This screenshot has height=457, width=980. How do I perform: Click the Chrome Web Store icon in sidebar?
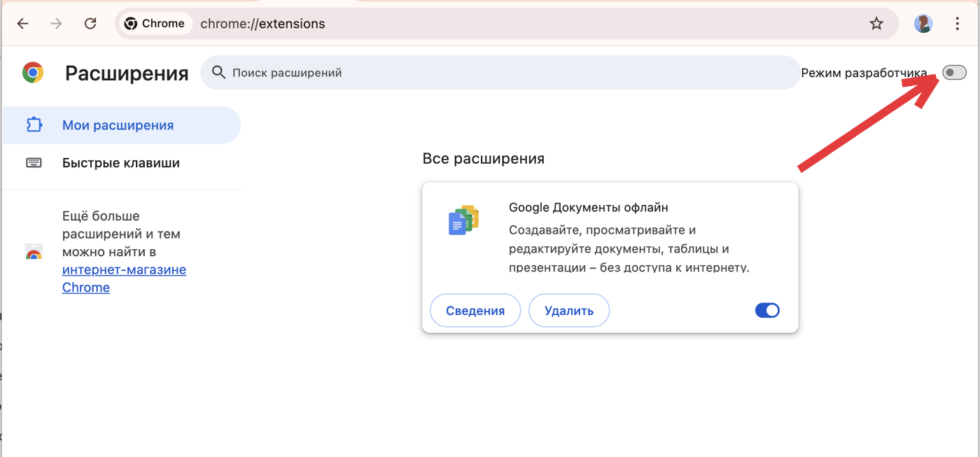pos(34,252)
